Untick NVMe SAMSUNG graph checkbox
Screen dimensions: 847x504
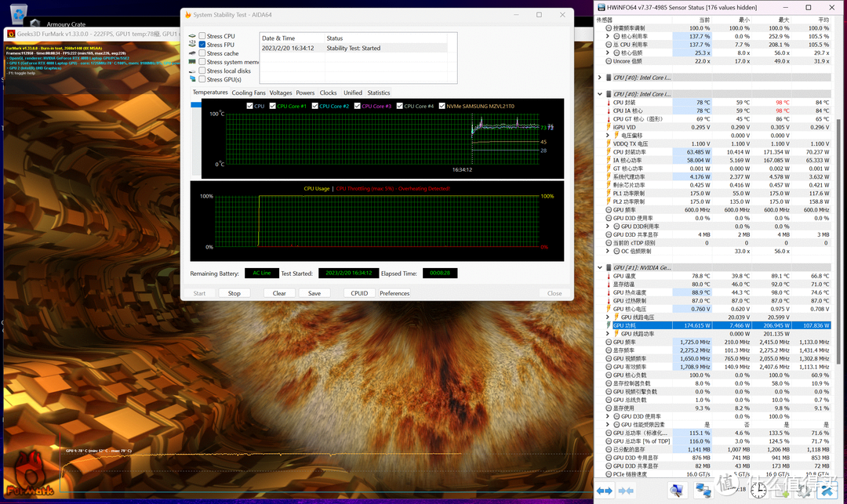(x=442, y=106)
